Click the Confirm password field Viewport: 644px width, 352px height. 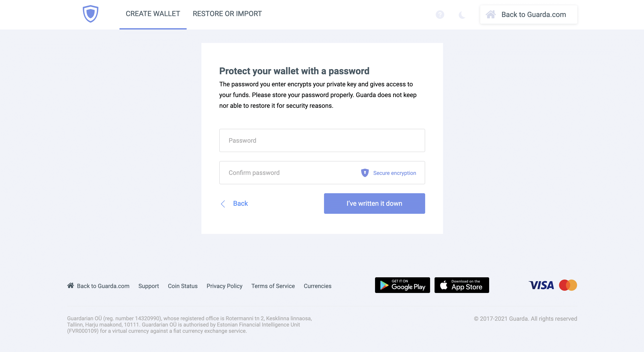pos(322,172)
